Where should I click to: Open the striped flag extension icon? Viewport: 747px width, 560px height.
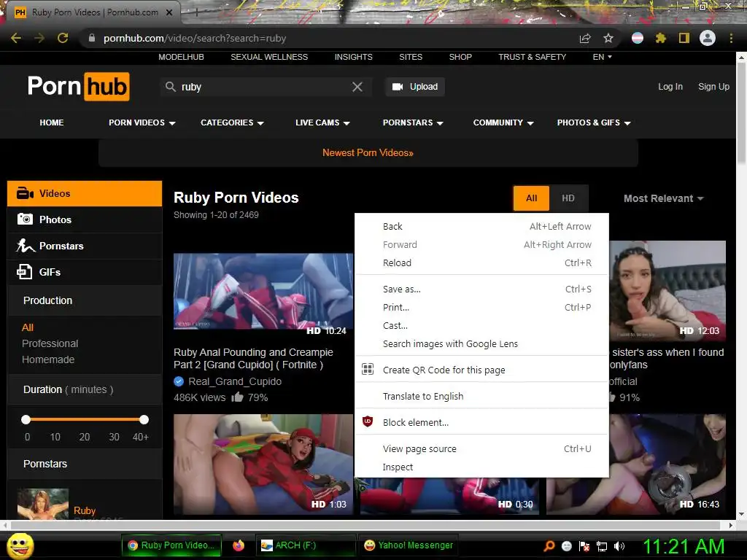click(638, 38)
